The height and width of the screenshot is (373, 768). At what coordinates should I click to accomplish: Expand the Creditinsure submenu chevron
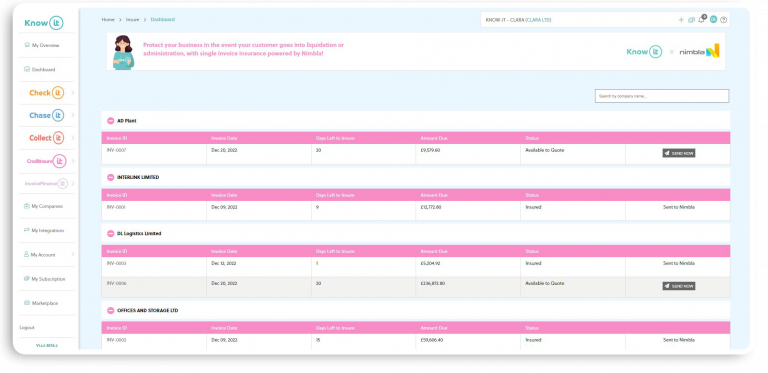click(x=73, y=161)
